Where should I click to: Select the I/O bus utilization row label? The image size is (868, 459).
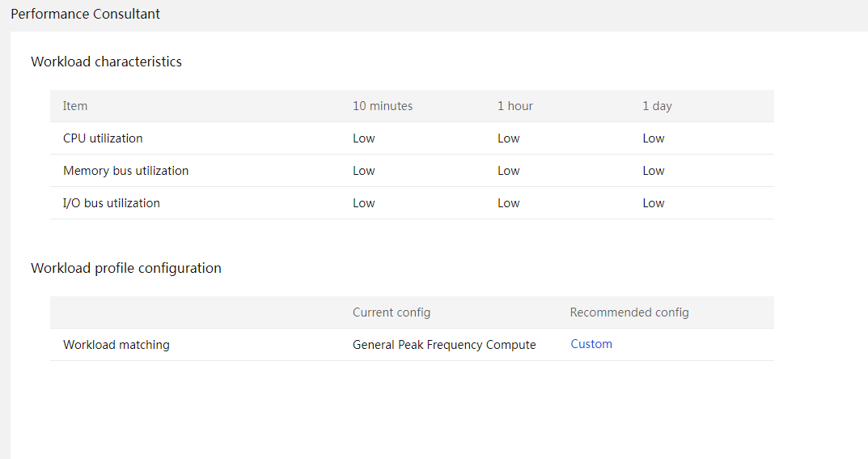click(112, 203)
